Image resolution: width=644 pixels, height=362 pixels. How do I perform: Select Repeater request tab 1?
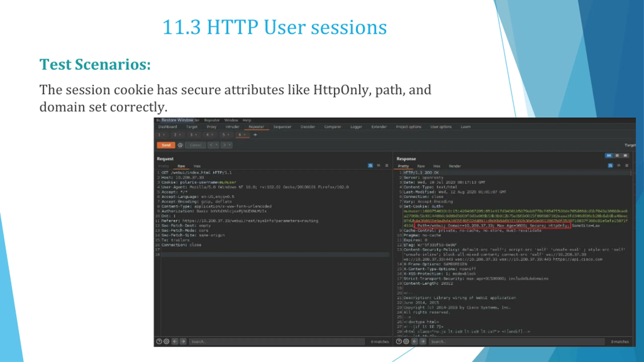pyautogui.click(x=161, y=135)
